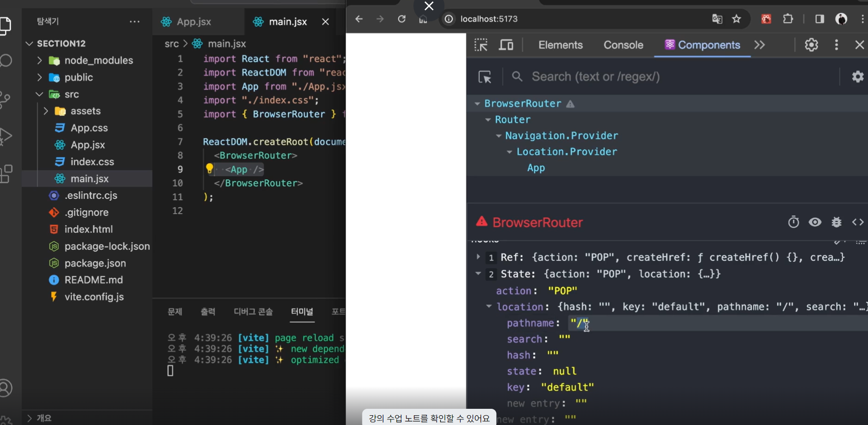
Task: Switch to Console tab in DevTools
Action: [624, 45]
